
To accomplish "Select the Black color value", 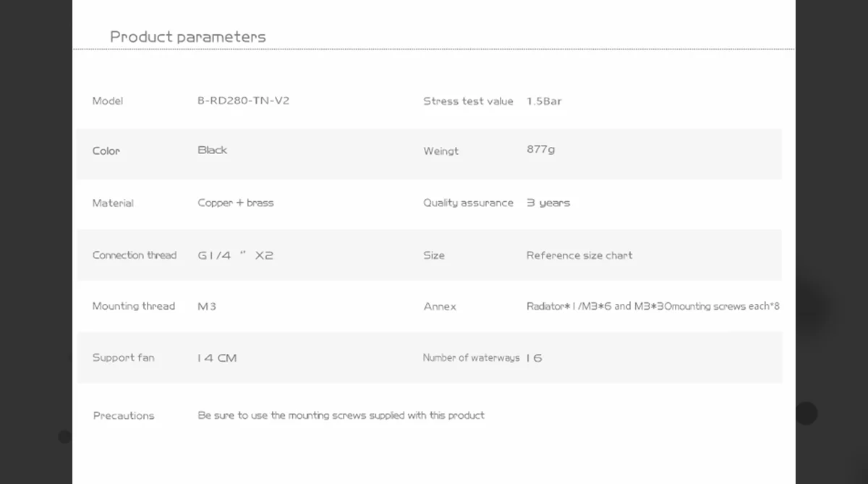I will click(213, 150).
